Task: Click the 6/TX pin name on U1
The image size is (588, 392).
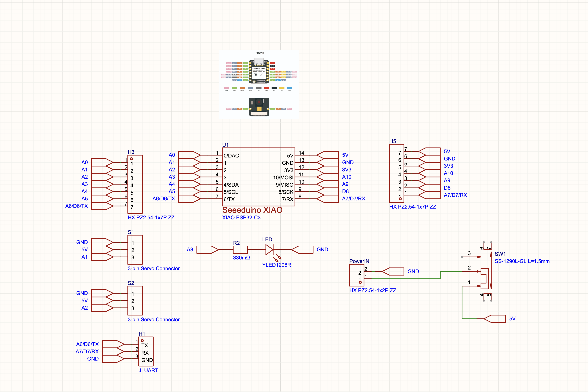Action: coord(229,199)
